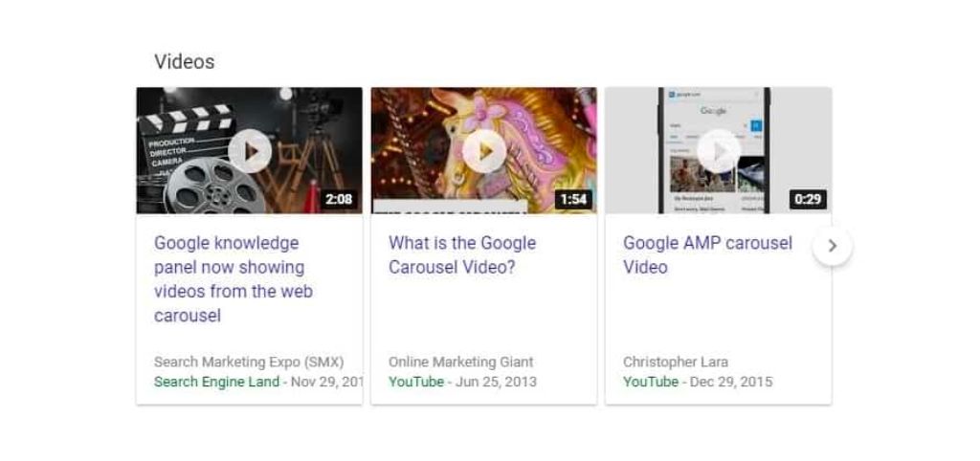This screenshot has height=461, width=980.
Task: Select the Search Engine Land source label
Action: (216, 382)
